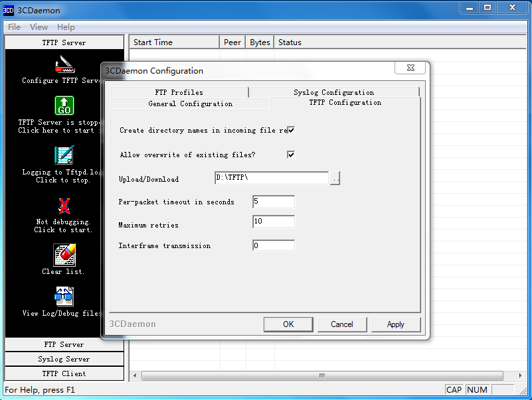
Task: Click 'Configure TFTP Serv' label text
Action: coord(61,80)
